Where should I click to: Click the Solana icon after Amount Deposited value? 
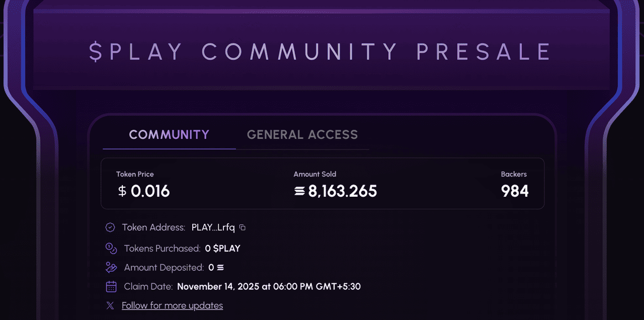click(220, 268)
